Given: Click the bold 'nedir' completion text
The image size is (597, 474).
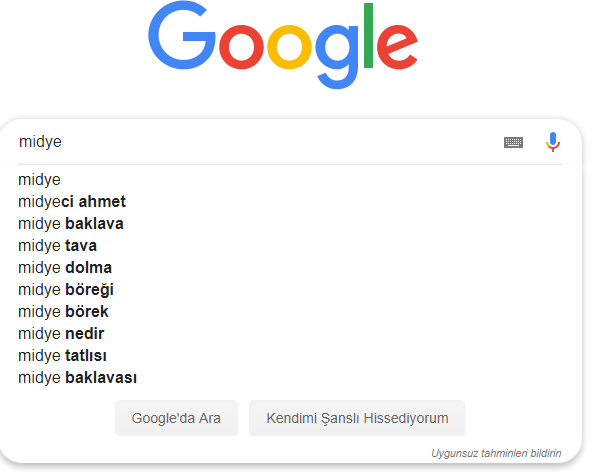Looking at the screenshot, I should pyautogui.click(x=85, y=334).
